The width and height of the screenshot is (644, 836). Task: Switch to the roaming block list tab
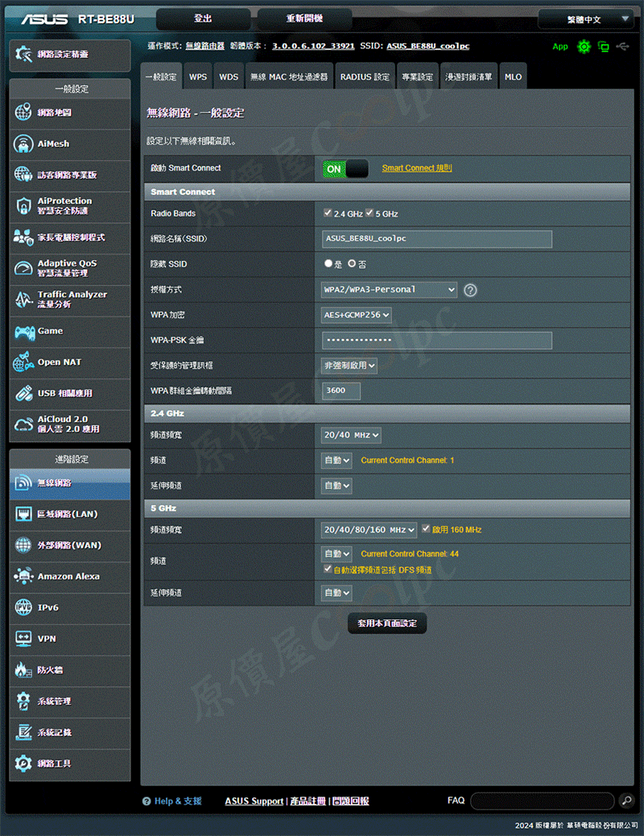point(469,77)
